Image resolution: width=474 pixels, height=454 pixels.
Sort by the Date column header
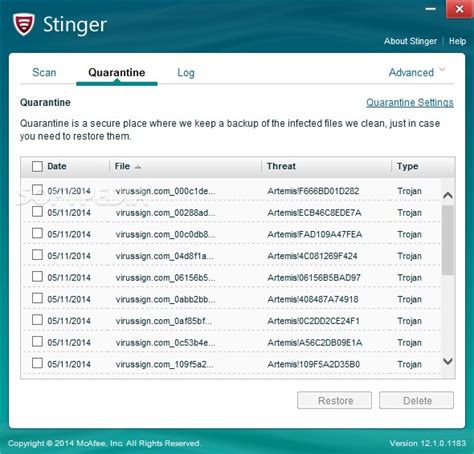coord(57,166)
